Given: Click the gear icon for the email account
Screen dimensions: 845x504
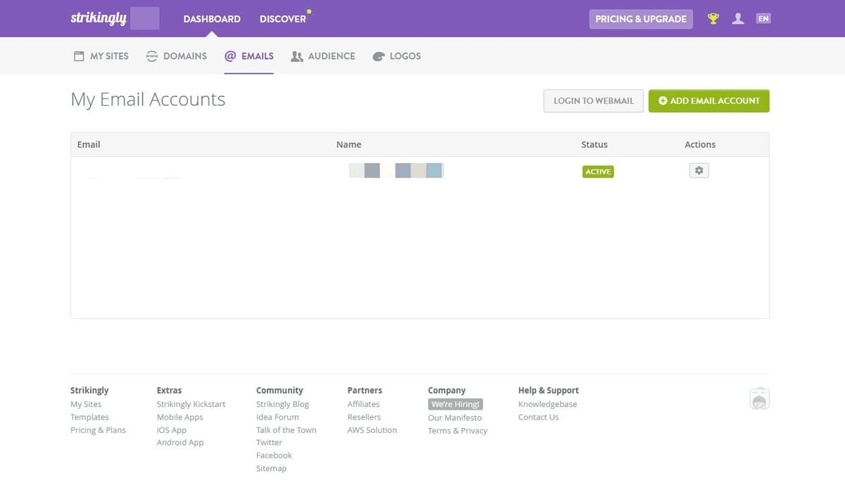Looking at the screenshot, I should [699, 170].
